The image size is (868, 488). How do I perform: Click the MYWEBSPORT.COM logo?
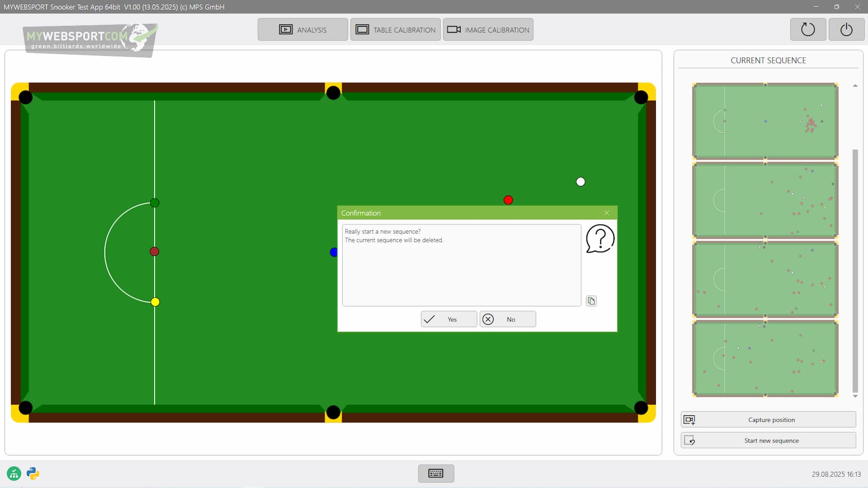(90, 38)
